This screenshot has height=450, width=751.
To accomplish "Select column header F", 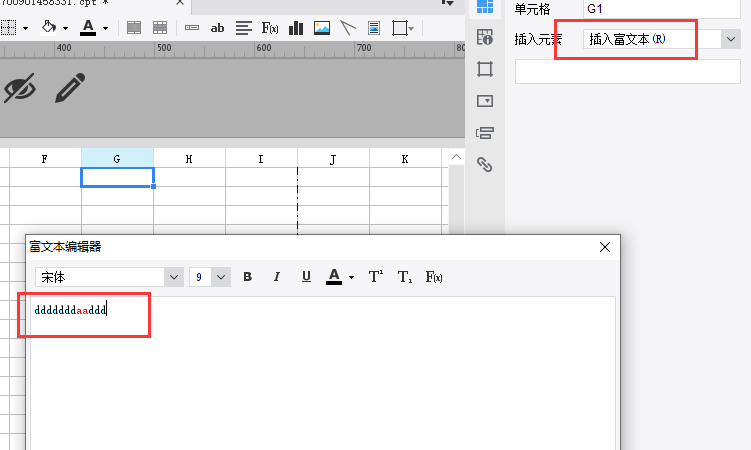I will pyautogui.click(x=45, y=158).
